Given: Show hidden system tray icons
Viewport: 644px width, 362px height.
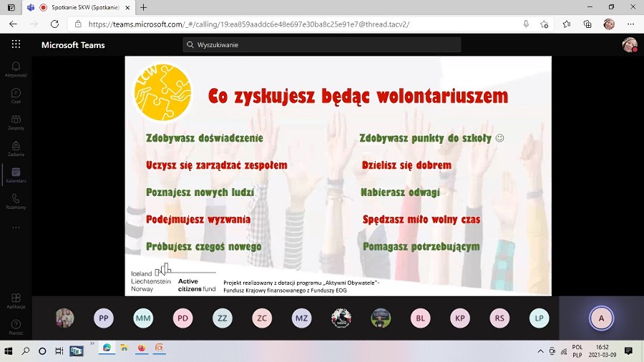Looking at the screenshot, I should pyautogui.click(x=540, y=351).
